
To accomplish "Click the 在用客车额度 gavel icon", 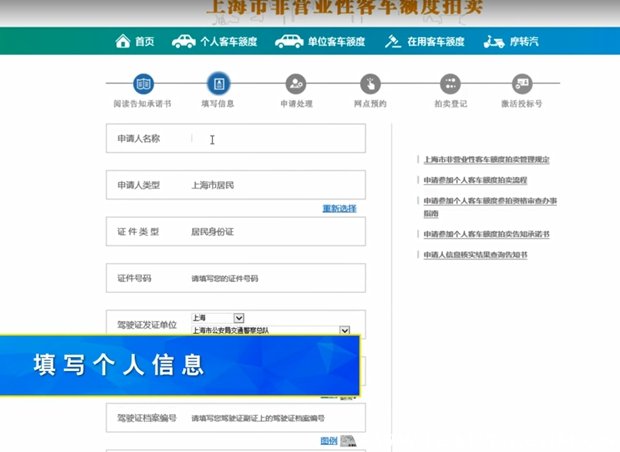I will pos(393,41).
